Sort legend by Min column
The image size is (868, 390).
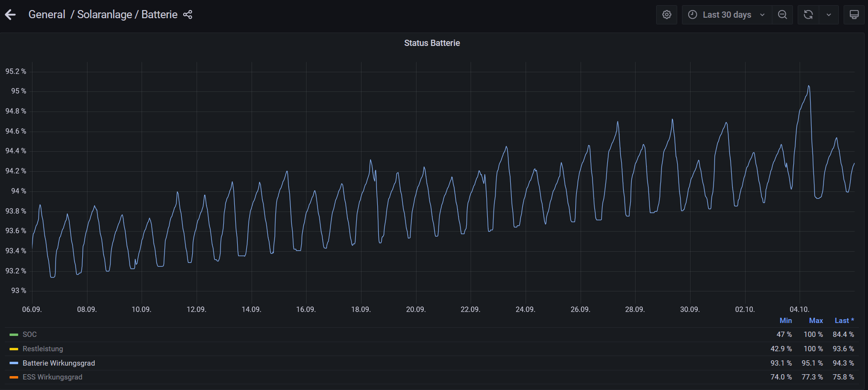(x=786, y=321)
